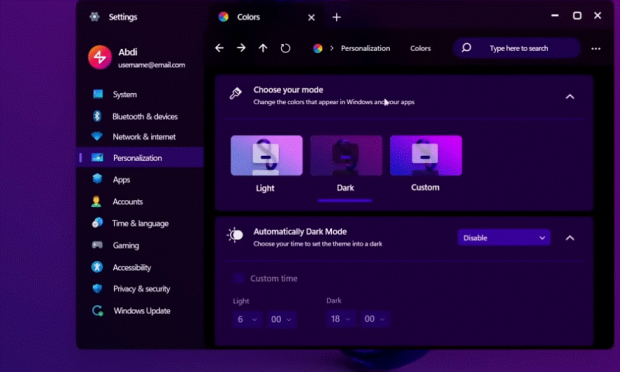Screen dimensions: 620x372
Task: Click the Bluetooth icon in sidebar
Action: pos(97,116)
